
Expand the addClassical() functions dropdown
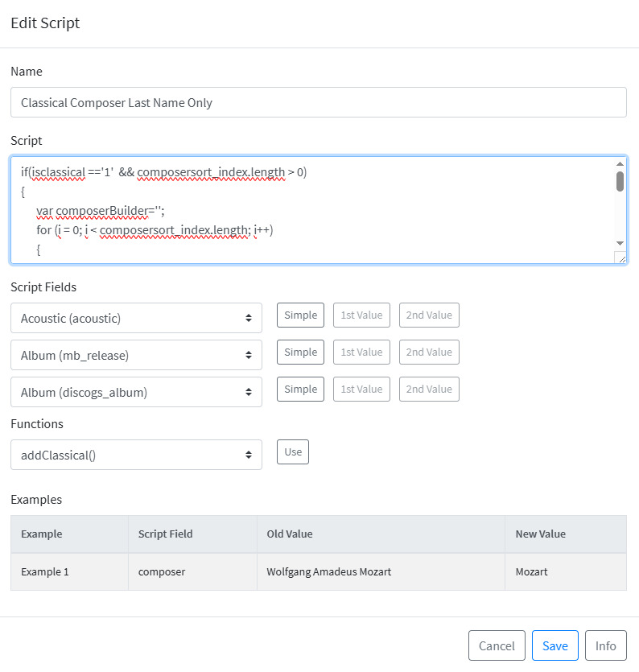click(x=136, y=455)
